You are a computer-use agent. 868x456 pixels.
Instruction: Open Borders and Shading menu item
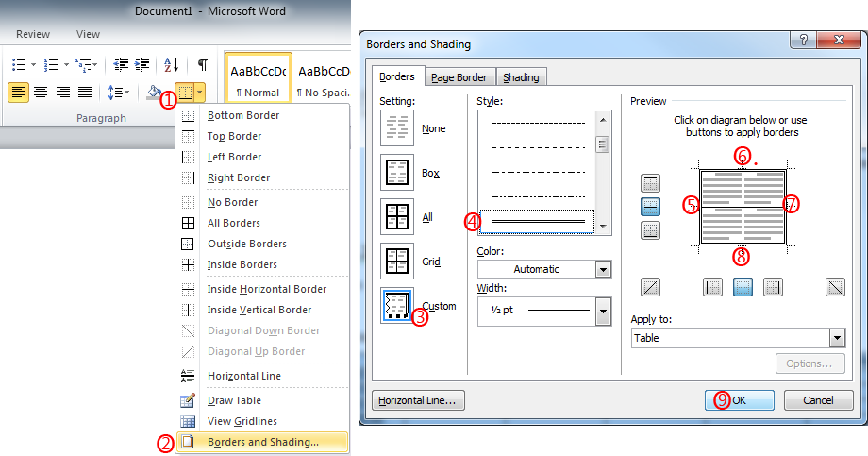tap(263, 442)
